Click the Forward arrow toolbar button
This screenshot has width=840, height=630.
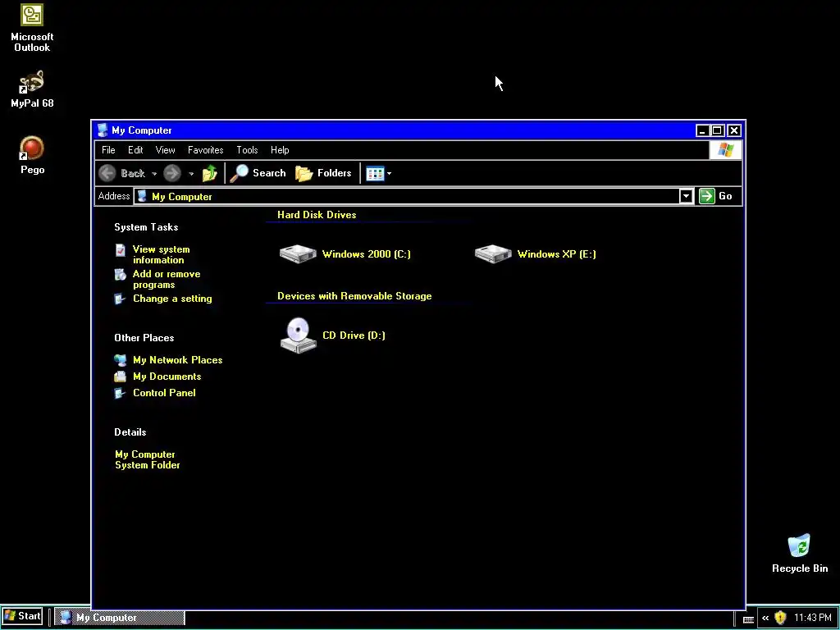pos(172,173)
